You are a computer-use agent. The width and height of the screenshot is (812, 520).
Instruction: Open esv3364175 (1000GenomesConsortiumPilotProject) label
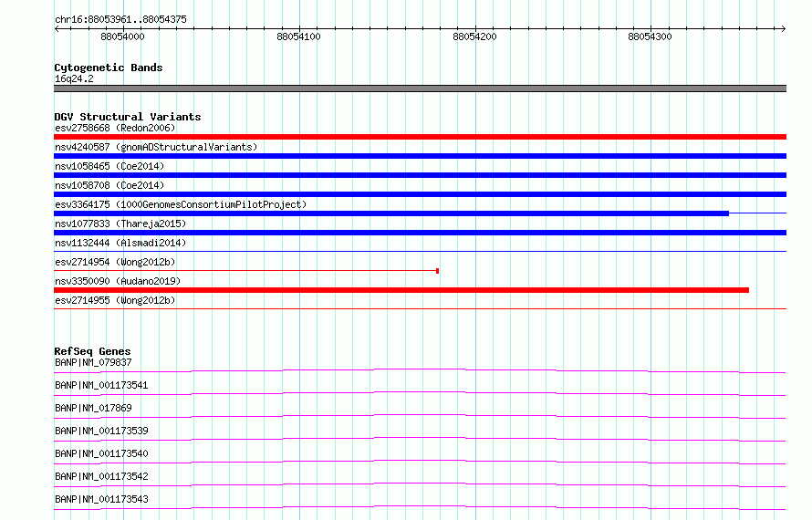(x=181, y=204)
